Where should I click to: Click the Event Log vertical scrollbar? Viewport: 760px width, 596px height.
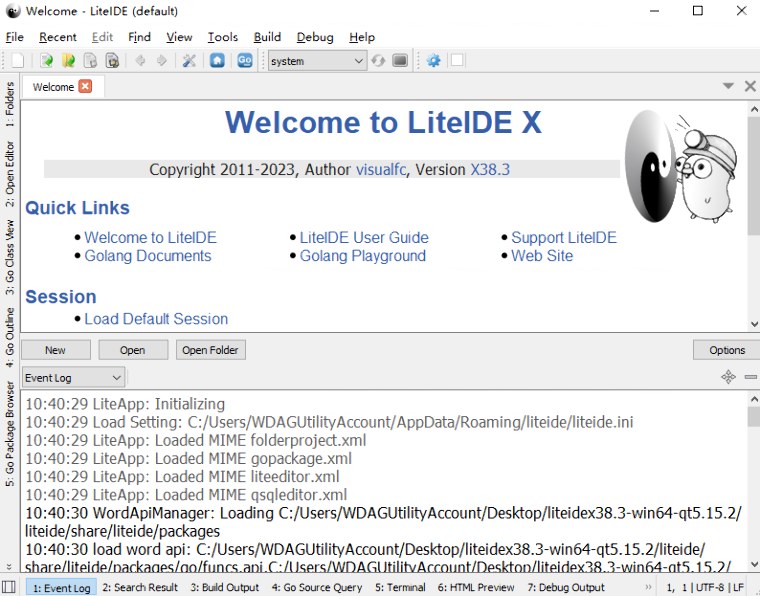[754, 482]
